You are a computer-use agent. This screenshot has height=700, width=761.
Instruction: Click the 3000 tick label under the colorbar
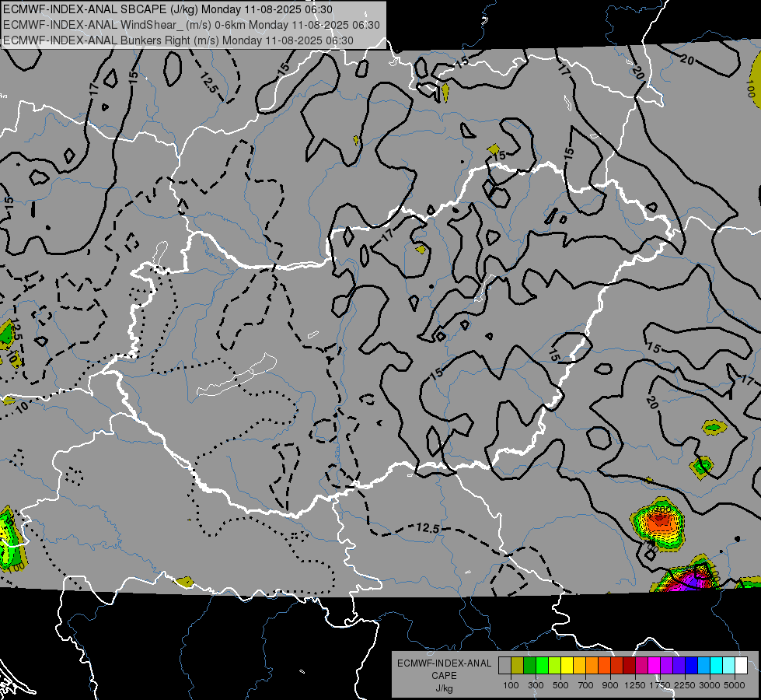[710, 685]
